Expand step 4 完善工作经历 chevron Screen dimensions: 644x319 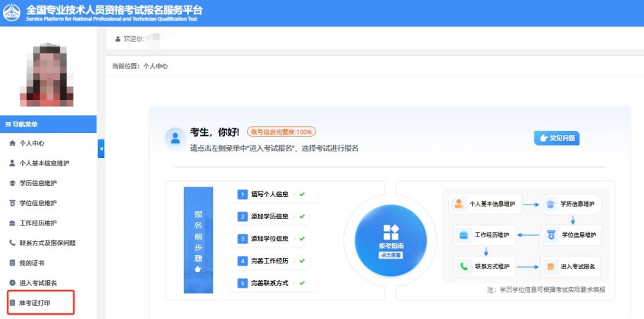click(293, 261)
